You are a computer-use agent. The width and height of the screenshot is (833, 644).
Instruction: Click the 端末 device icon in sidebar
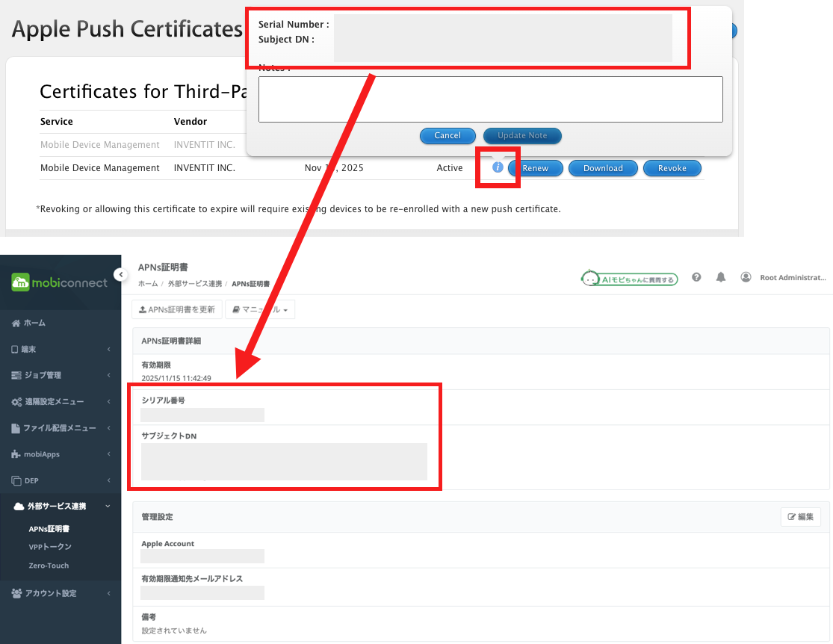click(x=15, y=349)
